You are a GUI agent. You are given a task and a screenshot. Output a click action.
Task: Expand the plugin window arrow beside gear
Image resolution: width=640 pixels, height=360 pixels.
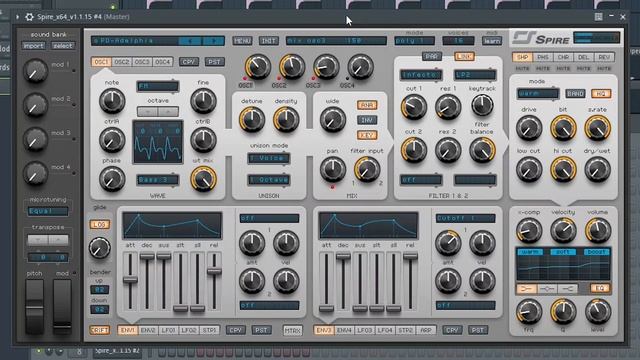17,17
